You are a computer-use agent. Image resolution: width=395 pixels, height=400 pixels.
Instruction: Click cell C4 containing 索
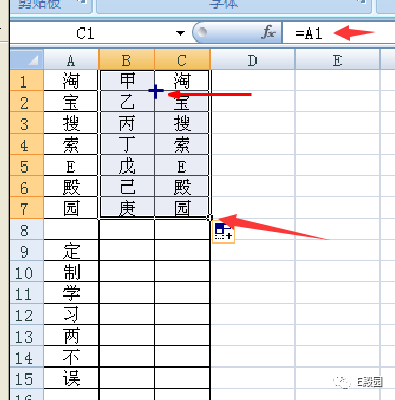coord(182,144)
